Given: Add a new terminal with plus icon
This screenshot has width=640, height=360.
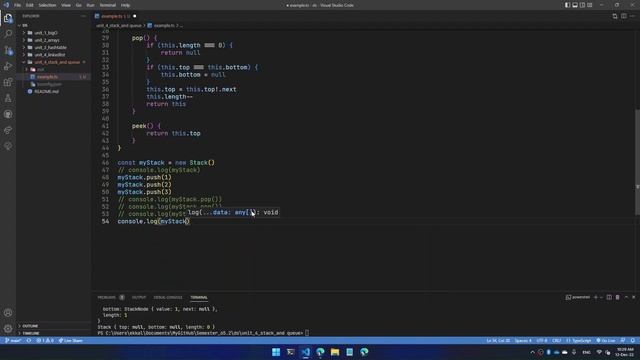Looking at the screenshot, I should click(x=596, y=297).
